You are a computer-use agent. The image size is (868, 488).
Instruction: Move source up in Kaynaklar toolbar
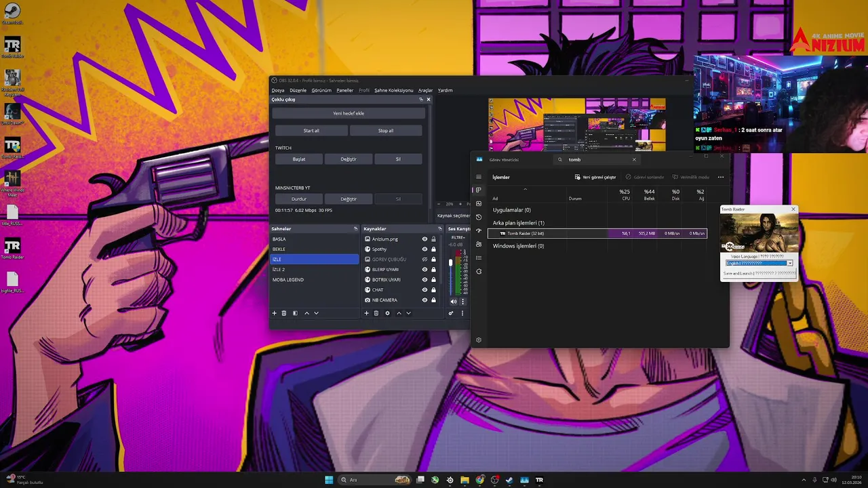(399, 313)
